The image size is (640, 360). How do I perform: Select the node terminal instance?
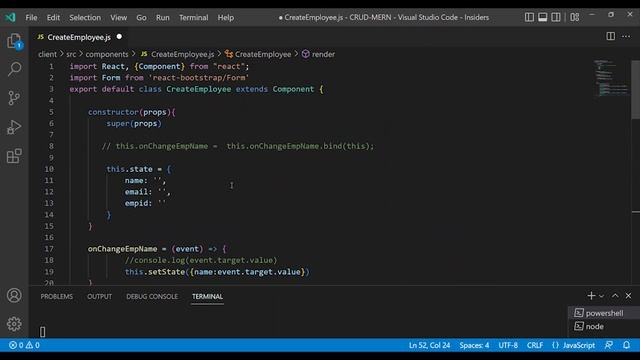[604, 327]
